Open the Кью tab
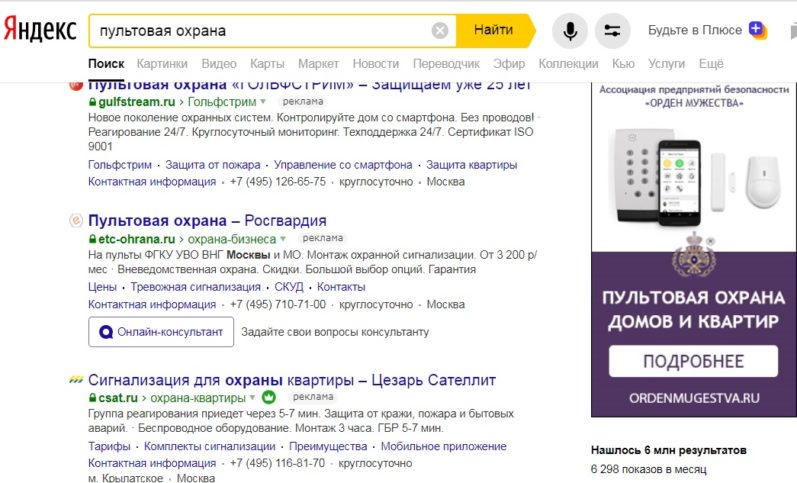The height and width of the screenshot is (483, 797). pyautogui.click(x=623, y=64)
